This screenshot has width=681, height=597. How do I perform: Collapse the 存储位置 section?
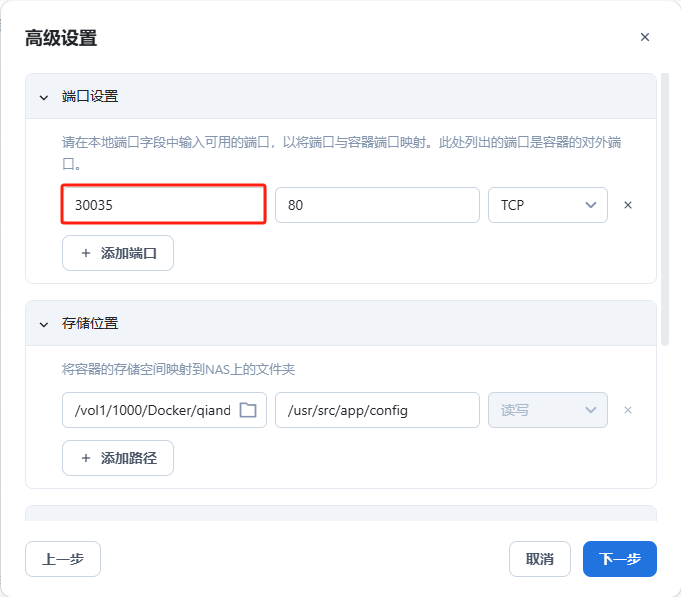click(44, 324)
